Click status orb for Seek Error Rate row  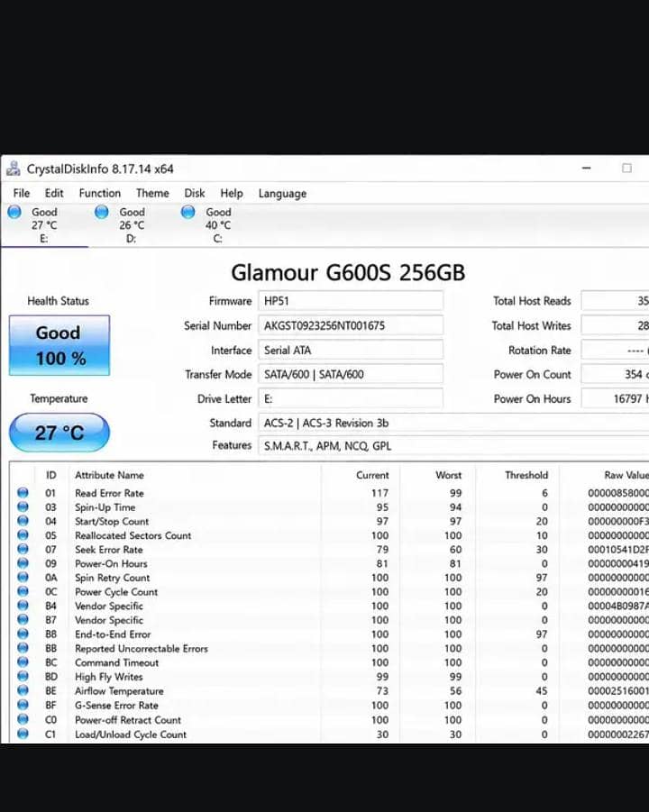point(23,549)
